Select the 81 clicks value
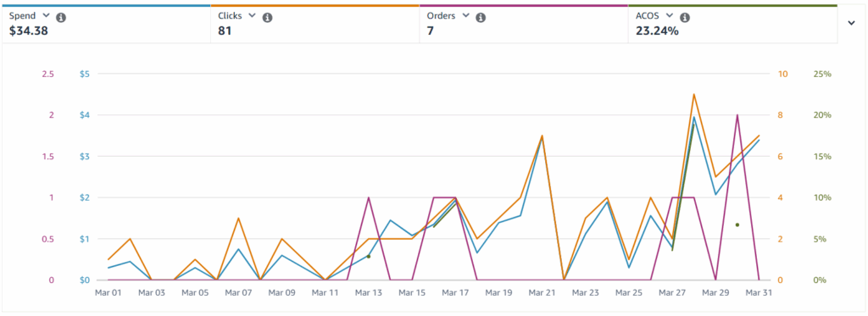Viewport: 868px width, 316px height. (224, 31)
